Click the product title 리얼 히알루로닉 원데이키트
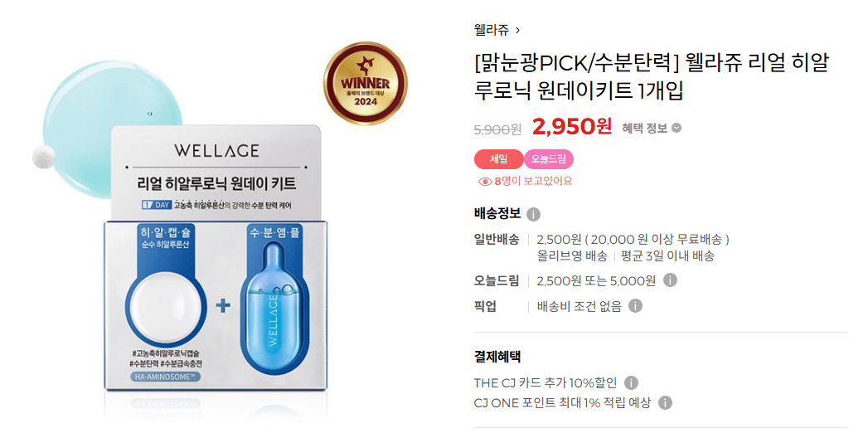868x433 pixels. tap(651, 77)
